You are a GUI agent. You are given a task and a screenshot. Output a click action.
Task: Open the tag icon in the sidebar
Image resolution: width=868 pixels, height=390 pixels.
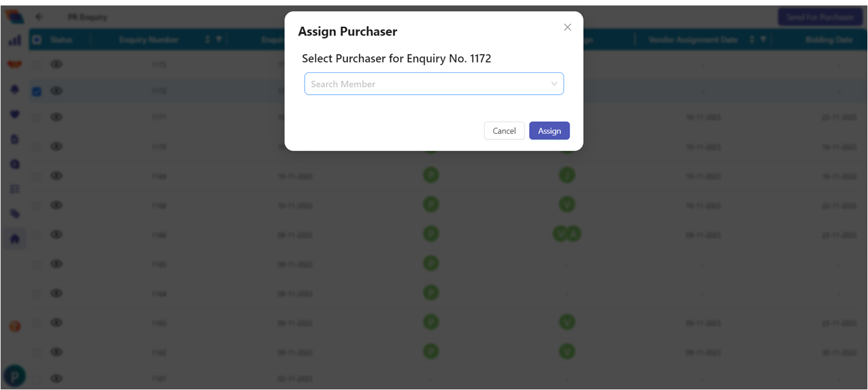click(15, 213)
